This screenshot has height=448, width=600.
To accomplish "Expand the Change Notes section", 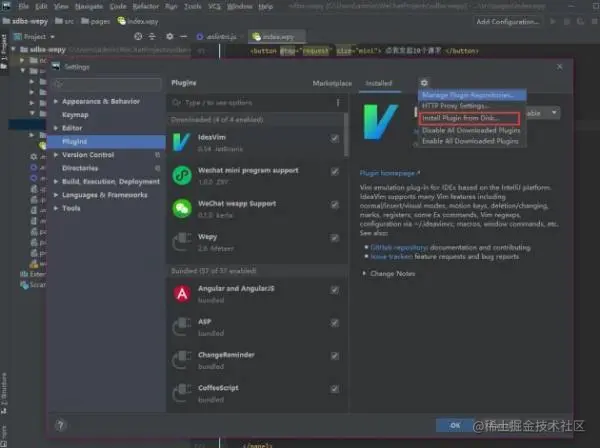I will [x=364, y=274].
